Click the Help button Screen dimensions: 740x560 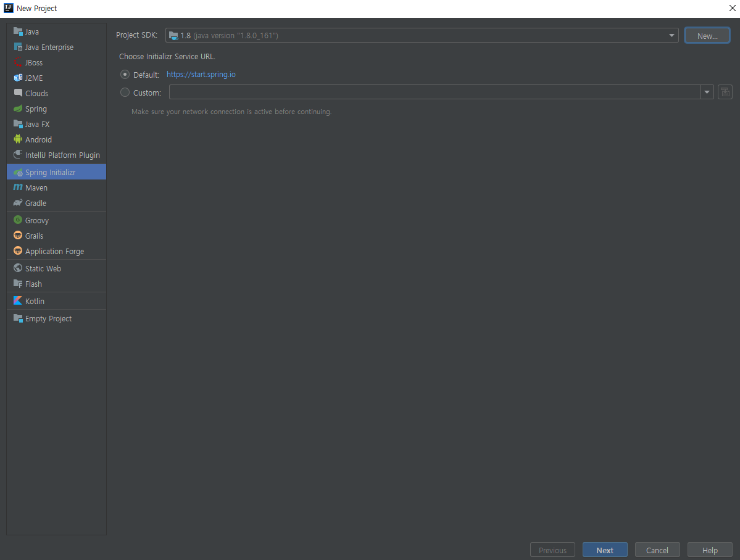pyautogui.click(x=709, y=550)
